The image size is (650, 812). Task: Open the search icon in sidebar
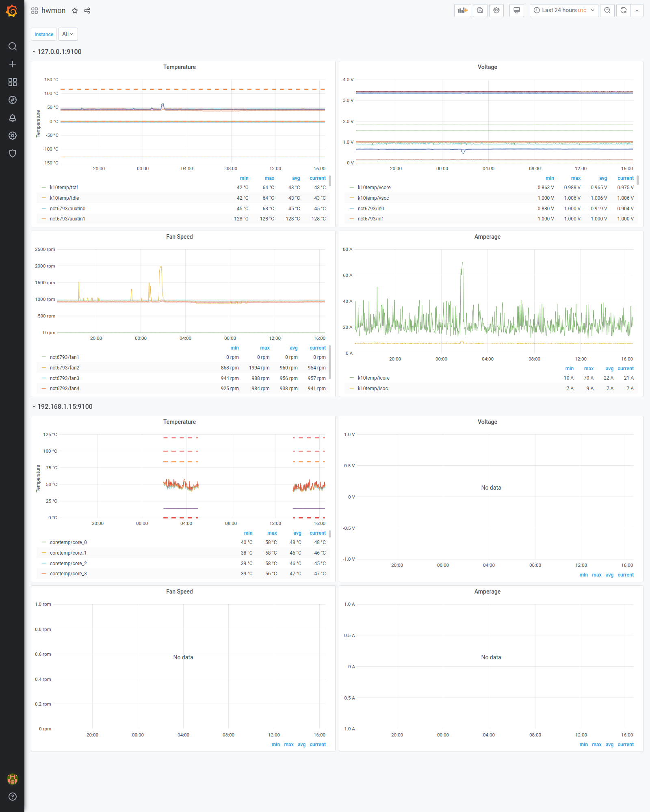point(13,46)
